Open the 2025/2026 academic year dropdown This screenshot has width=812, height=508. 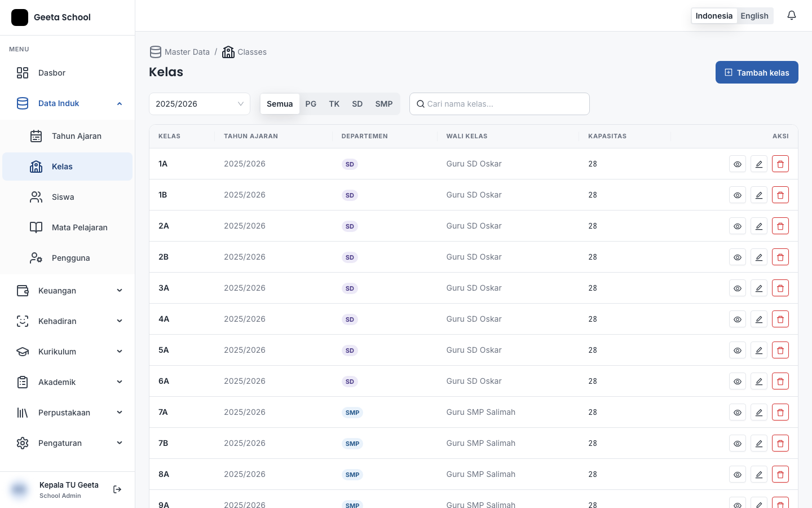point(200,104)
